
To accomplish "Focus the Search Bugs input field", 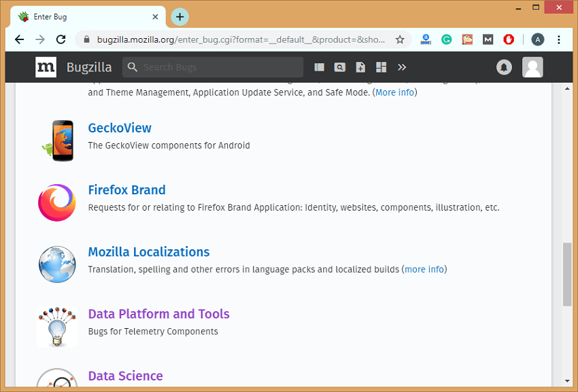I will click(213, 67).
